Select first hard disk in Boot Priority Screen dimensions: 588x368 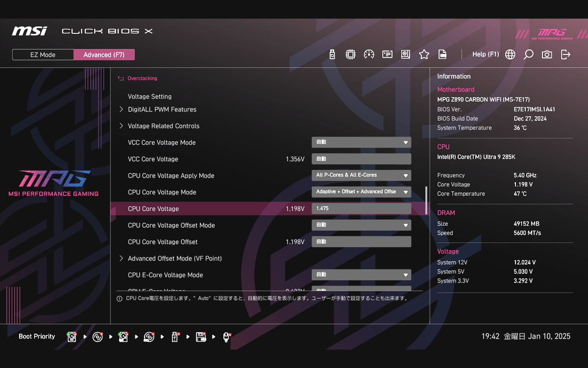72,337
